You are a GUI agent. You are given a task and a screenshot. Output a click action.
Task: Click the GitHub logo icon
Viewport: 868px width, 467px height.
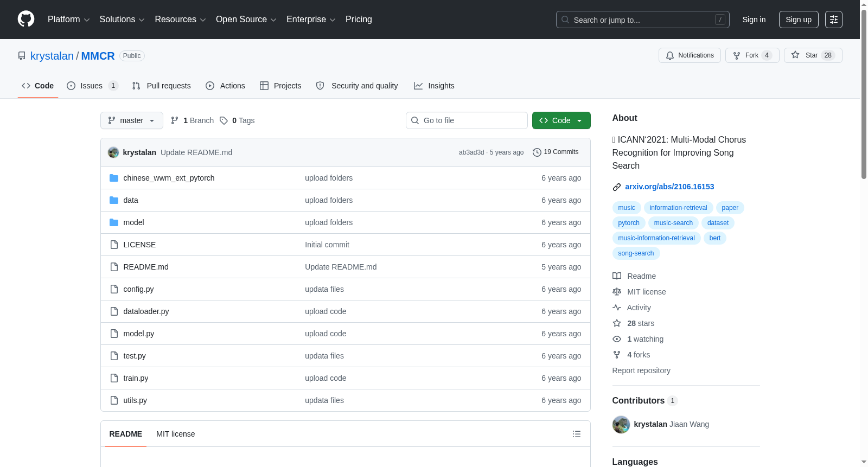pos(26,19)
